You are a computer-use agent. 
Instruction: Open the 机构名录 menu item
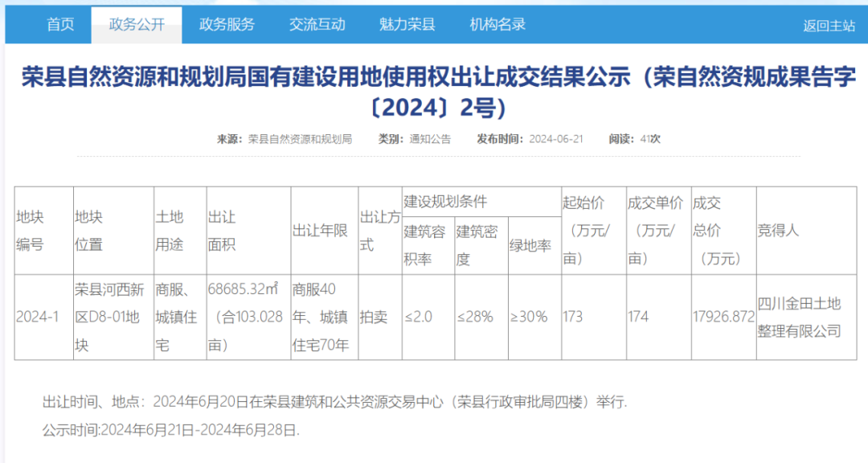tap(497, 24)
